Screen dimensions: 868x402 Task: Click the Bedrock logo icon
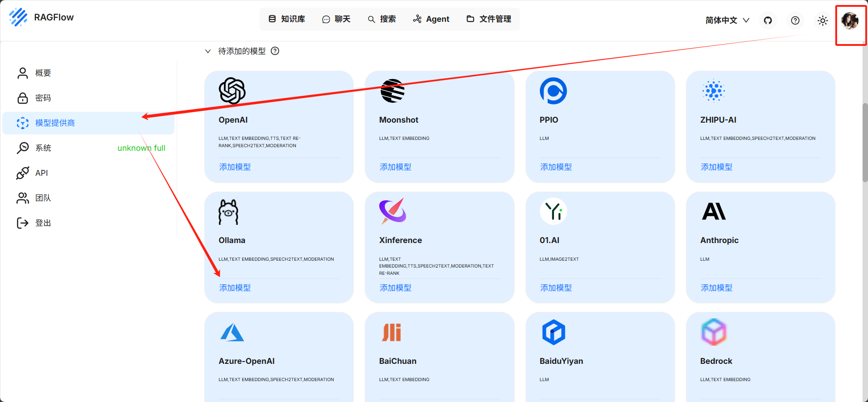714,332
